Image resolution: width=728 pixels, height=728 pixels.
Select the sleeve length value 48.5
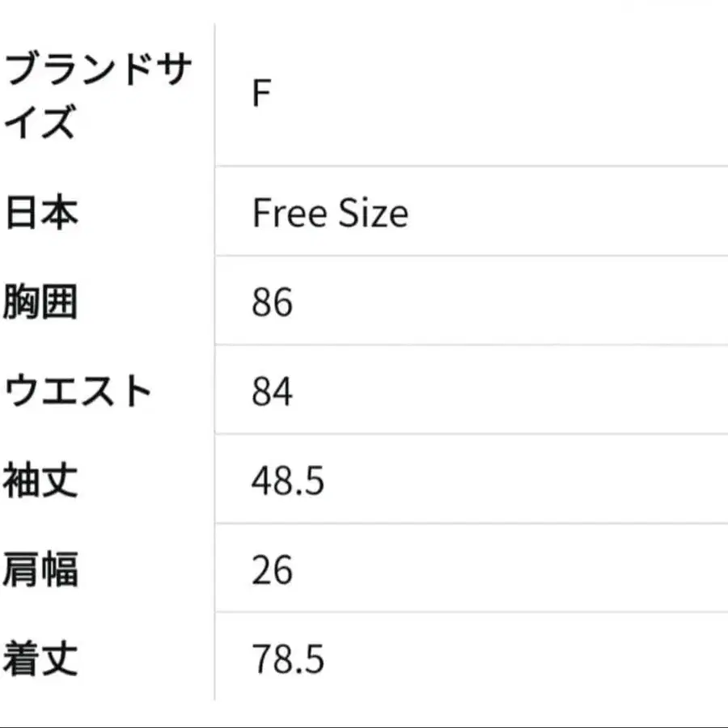click(288, 481)
